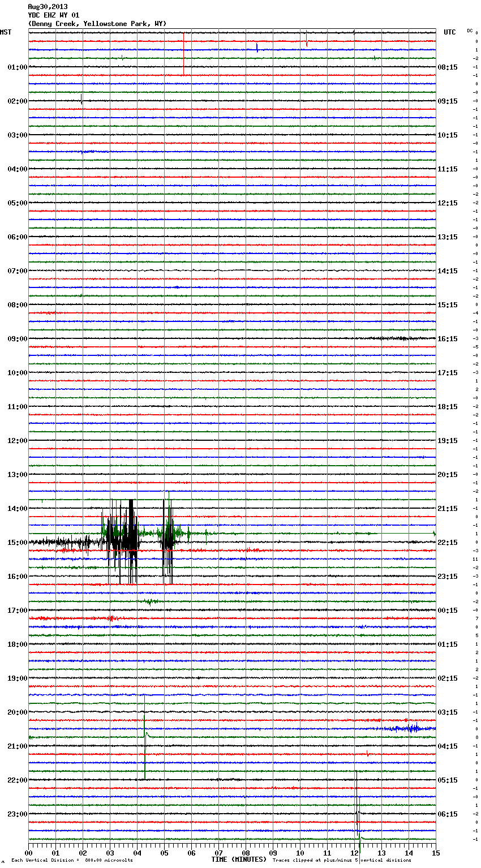Click the Aug30,2013 date heading

(x=48, y=7)
